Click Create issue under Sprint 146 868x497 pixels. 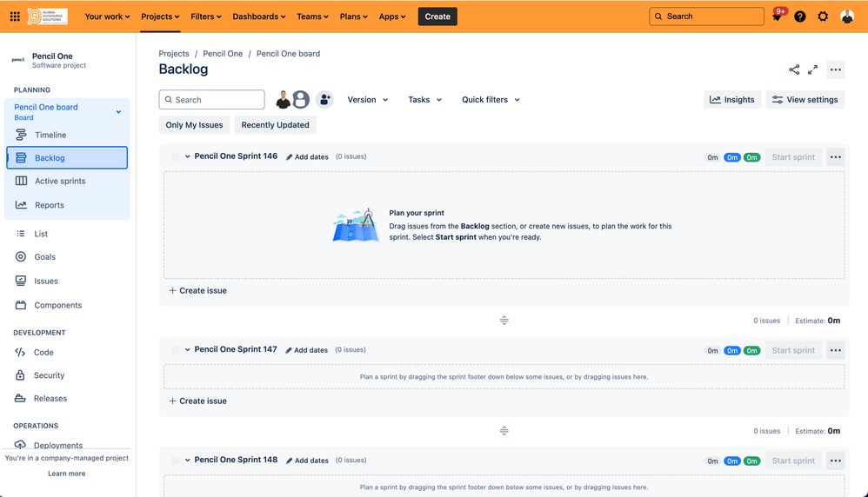[x=197, y=291]
